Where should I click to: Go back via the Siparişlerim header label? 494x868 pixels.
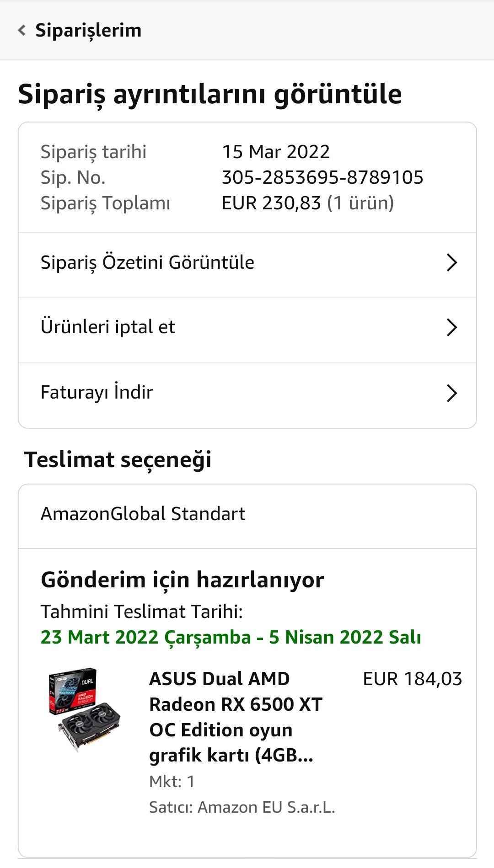coord(88,30)
